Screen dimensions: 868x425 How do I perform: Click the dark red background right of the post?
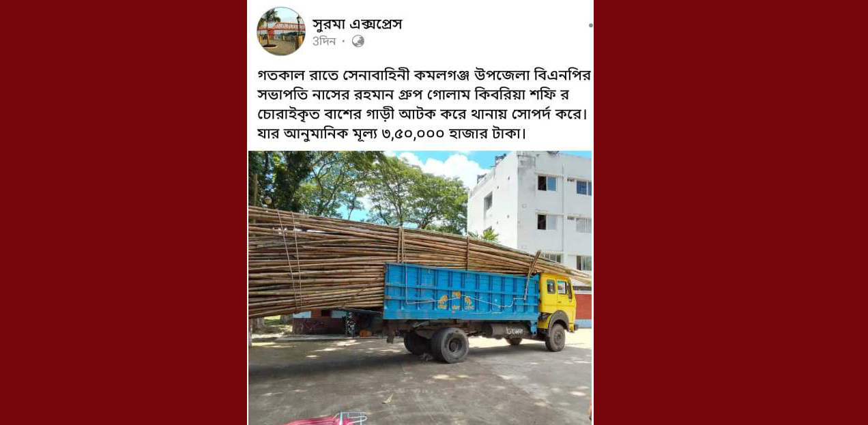pos(731,212)
